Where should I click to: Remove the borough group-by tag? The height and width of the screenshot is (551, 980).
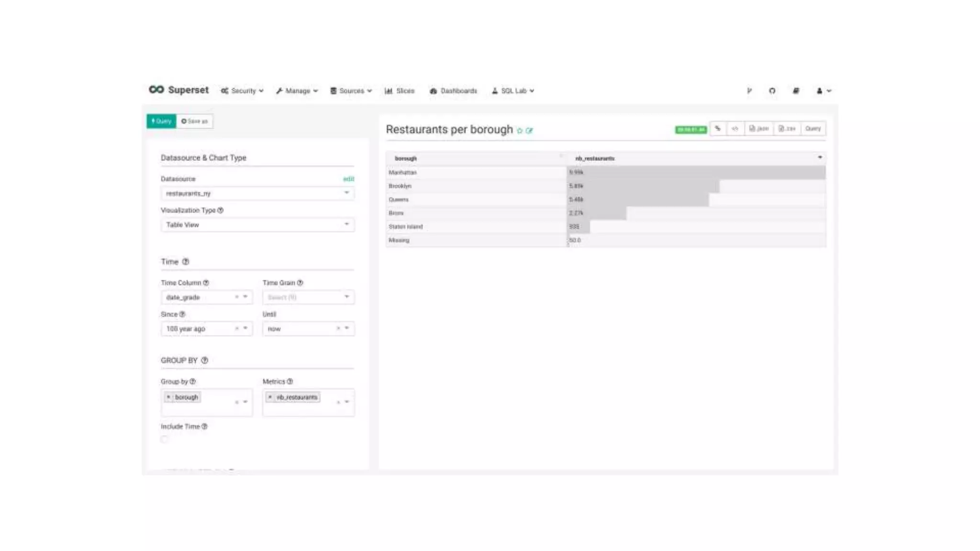[168, 397]
